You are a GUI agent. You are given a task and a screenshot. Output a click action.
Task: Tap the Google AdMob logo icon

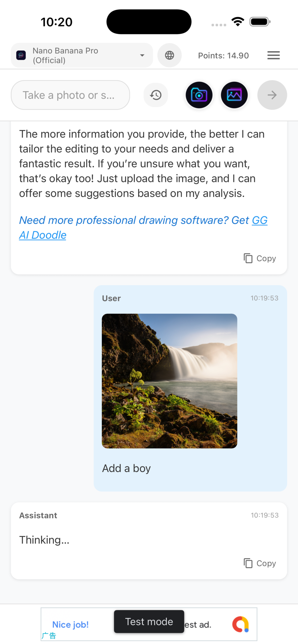coord(240,624)
